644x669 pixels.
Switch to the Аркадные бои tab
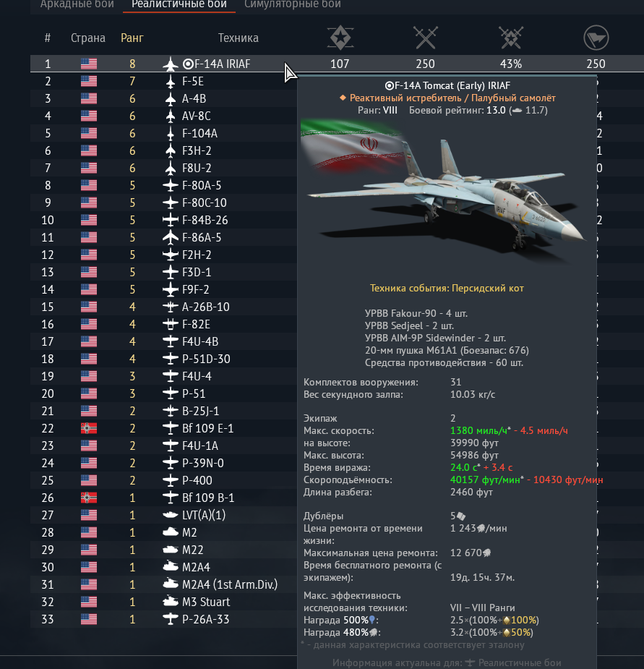(x=77, y=4)
